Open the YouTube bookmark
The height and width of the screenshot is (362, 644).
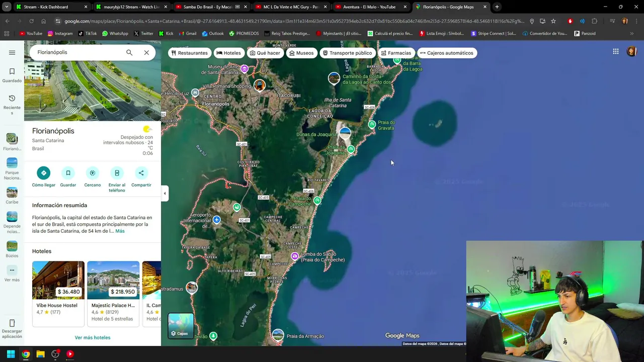(x=31, y=34)
